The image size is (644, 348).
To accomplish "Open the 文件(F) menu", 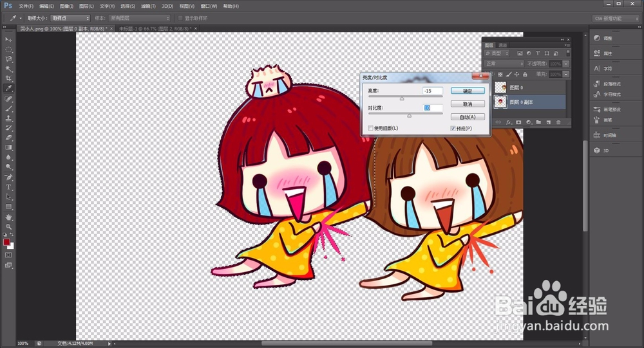I will click(26, 6).
